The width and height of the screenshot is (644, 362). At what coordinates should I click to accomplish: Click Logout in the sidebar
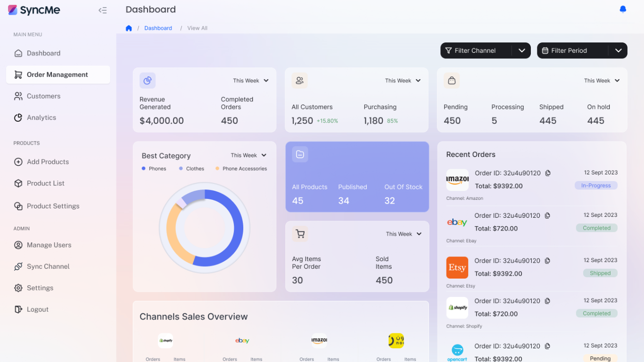tap(38, 310)
